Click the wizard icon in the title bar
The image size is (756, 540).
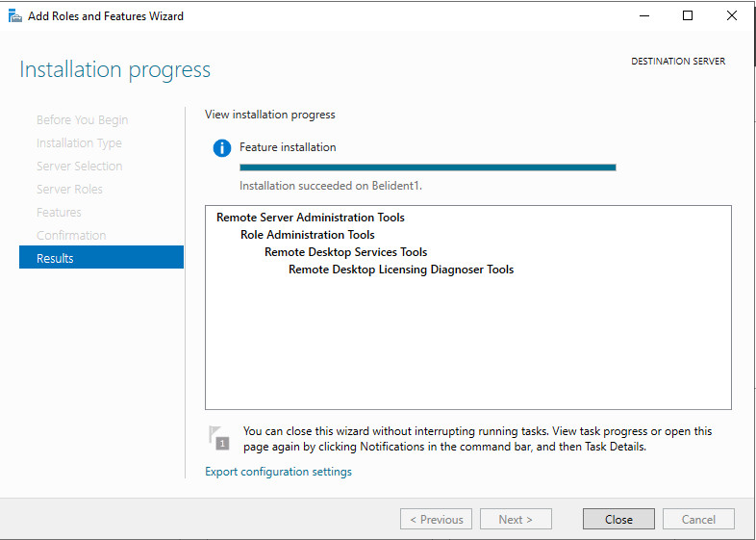click(x=13, y=15)
